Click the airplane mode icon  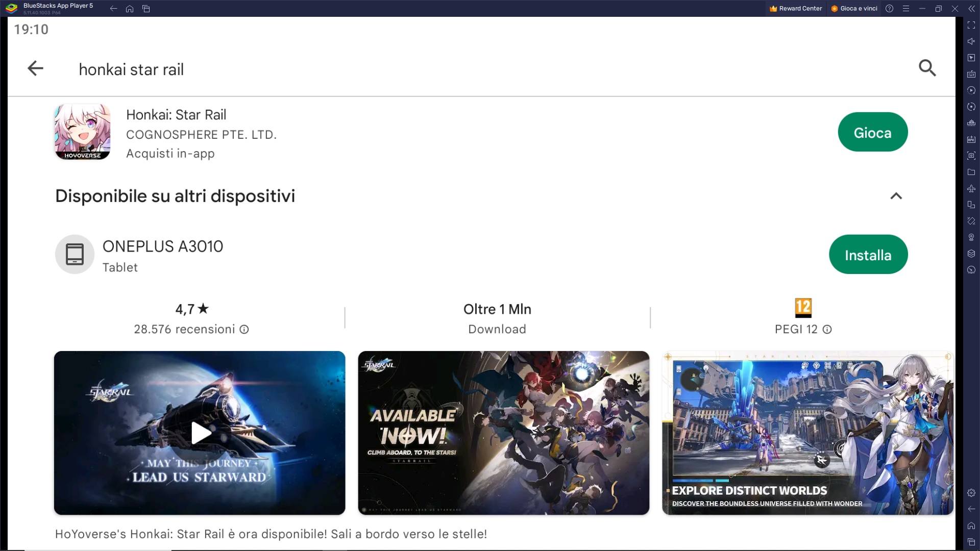971,188
